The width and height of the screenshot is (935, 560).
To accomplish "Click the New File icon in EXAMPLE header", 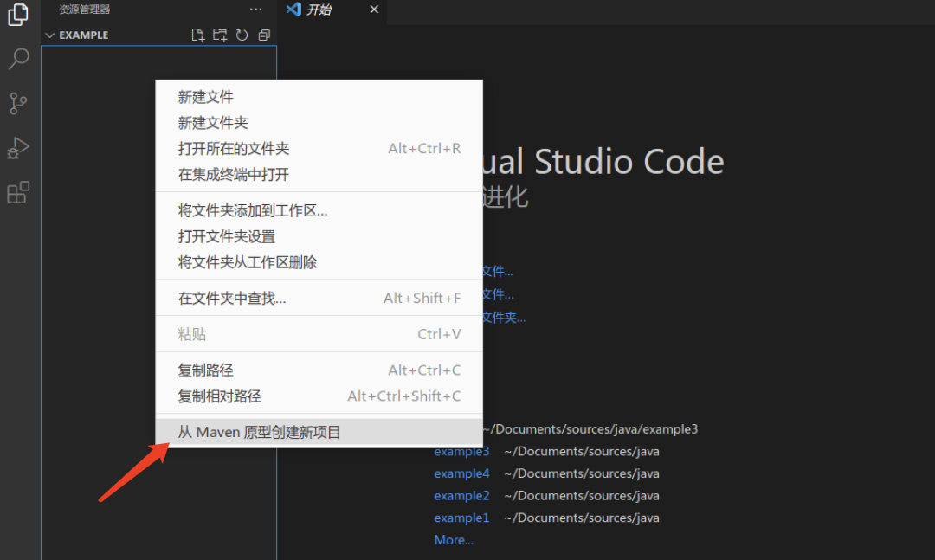I will (198, 35).
